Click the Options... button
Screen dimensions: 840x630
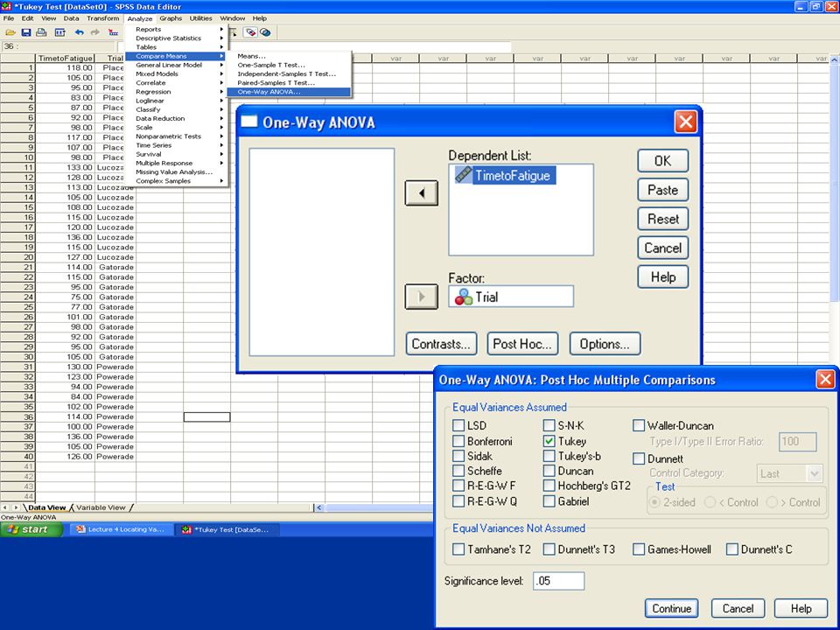click(x=605, y=344)
